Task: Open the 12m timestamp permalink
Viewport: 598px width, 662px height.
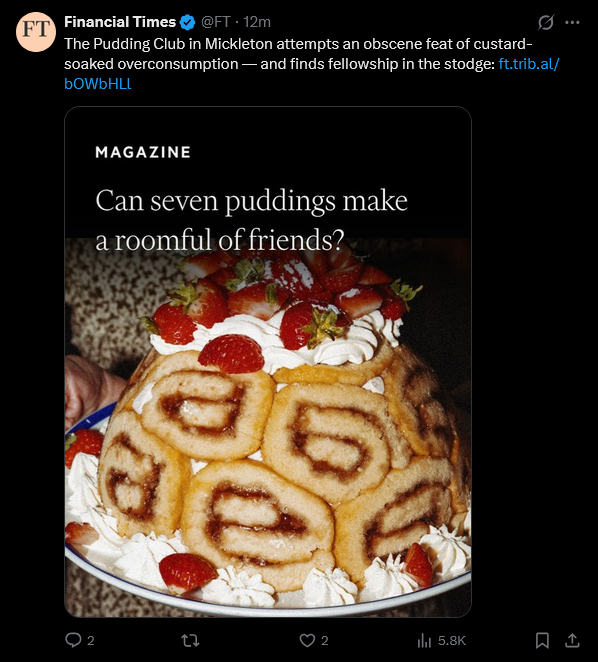Action: pos(257,22)
